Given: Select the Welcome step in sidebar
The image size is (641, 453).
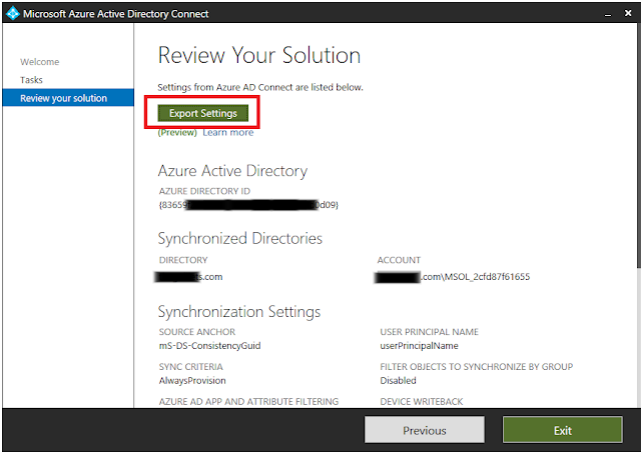Looking at the screenshot, I should tap(40, 62).
